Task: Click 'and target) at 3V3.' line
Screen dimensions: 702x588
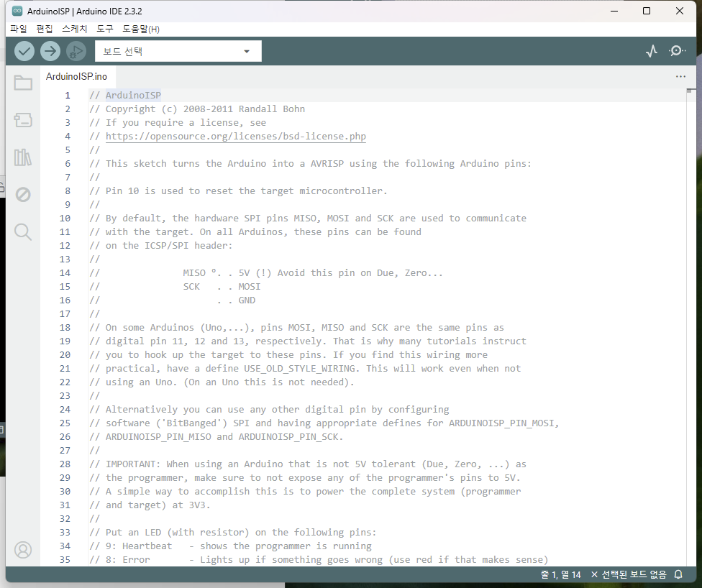Action: pos(158,505)
